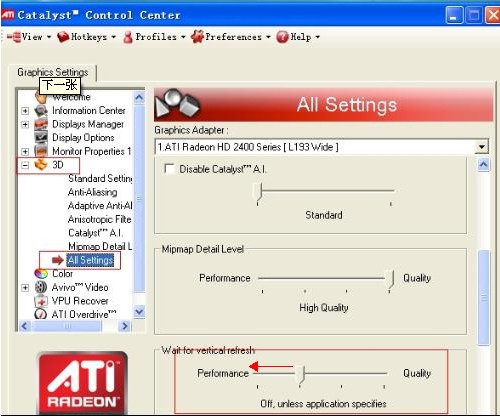Click the Help question mark icon
The height and width of the screenshot is (418, 500).
(x=282, y=37)
